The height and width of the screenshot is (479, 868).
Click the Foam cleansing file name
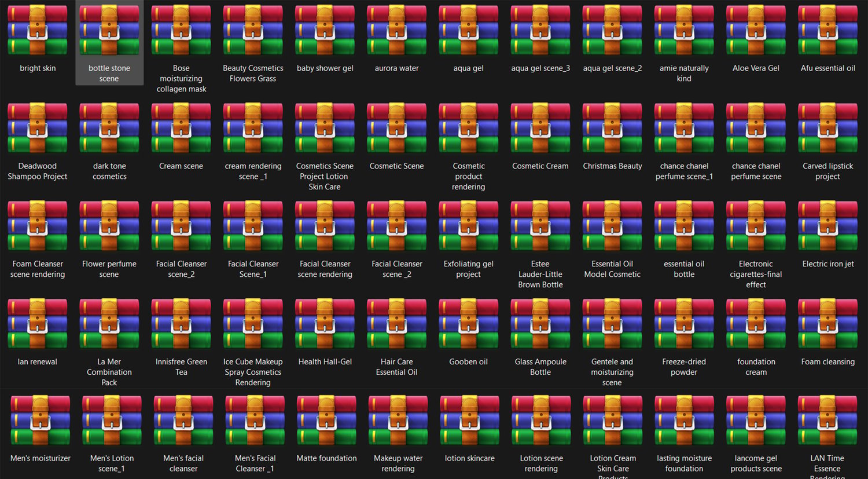click(x=828, y=362)
